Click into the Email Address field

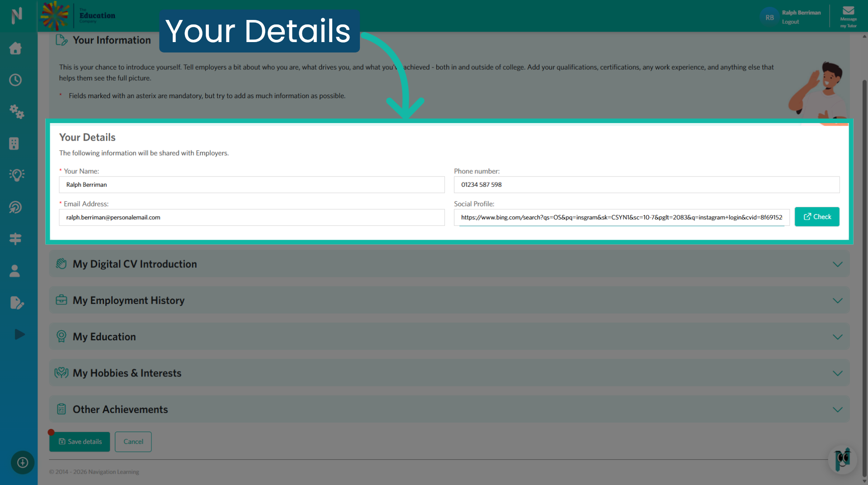pyautogui.click(x=252, y=217)
